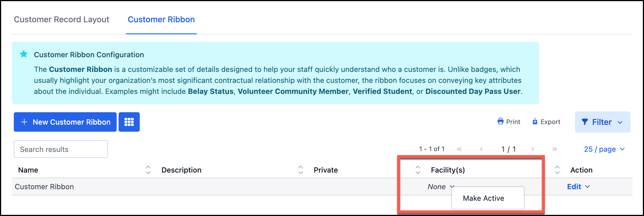Click the New Customer Ribbon button
The width and height of the screenshot is (644, 216).
[x=65, y=122]
